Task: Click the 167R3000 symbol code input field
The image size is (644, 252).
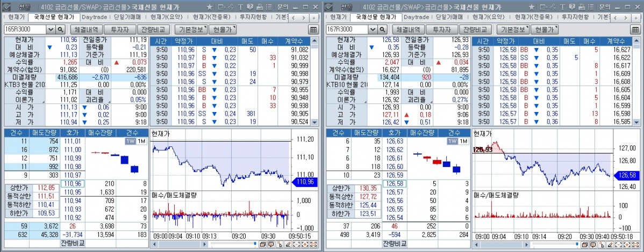Action: coord(347,30)
